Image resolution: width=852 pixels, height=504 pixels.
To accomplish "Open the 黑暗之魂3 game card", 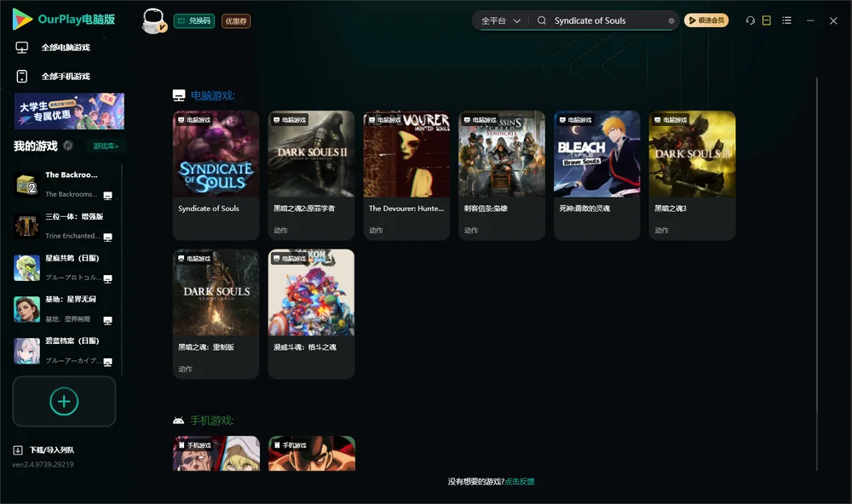I will click(x=692, y=175).
